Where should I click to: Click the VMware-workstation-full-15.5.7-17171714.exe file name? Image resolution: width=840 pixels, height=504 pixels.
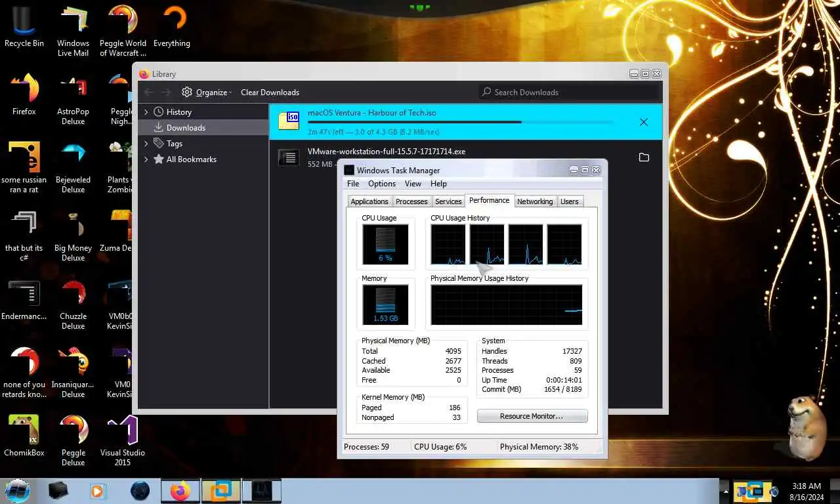[x=387, y=152]
